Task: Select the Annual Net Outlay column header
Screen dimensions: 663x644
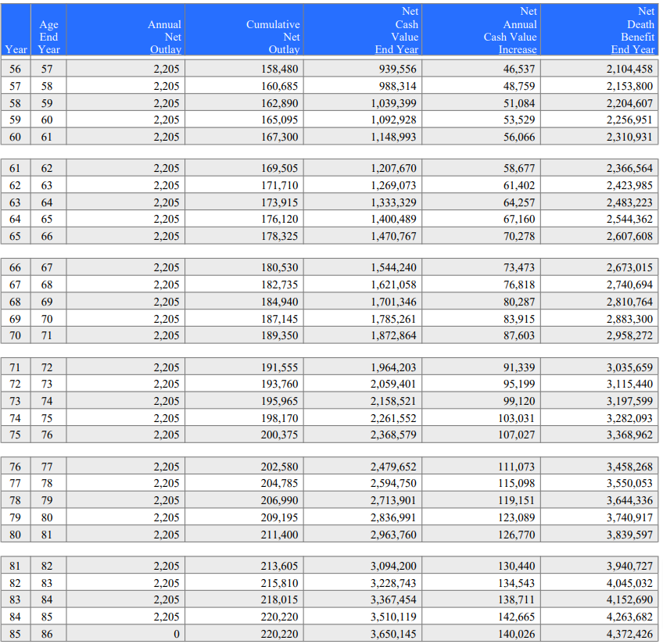Action: coord(165,38)
